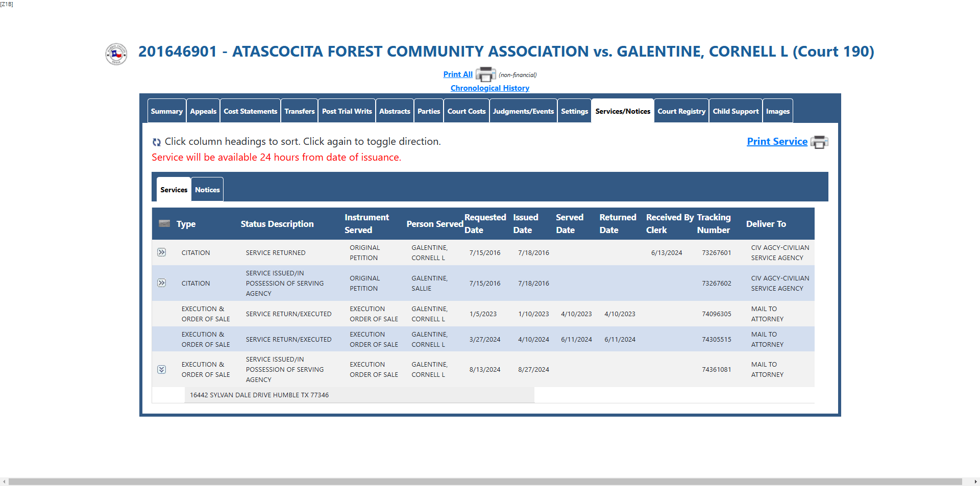This screenshot has width=980, height=486.
Task: Sort by Requested Date column
Action: coord(485,224)
